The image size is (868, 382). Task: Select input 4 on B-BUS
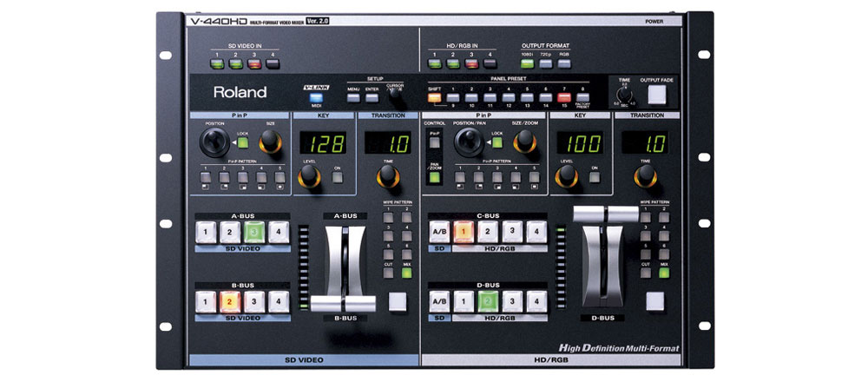click(279, 302)
